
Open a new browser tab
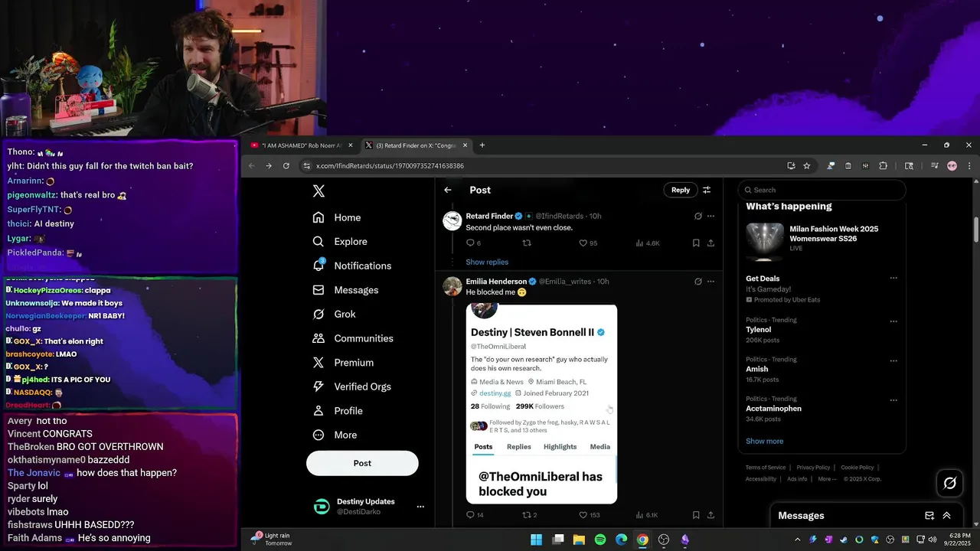pos(482,145)
